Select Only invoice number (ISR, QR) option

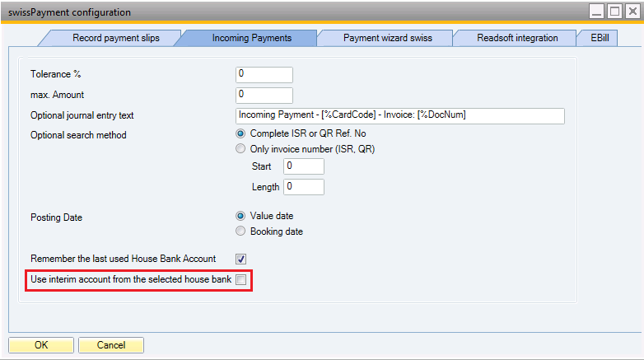[240, 149]
